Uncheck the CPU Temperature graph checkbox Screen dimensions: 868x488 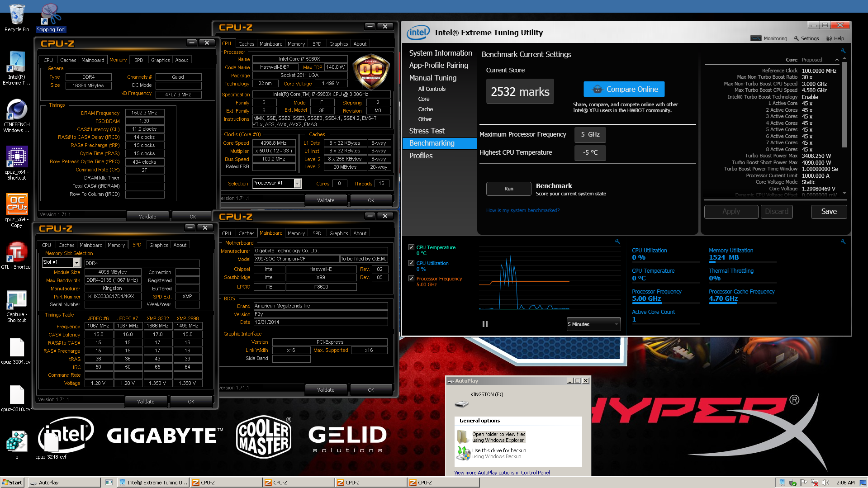pos(411,247)
